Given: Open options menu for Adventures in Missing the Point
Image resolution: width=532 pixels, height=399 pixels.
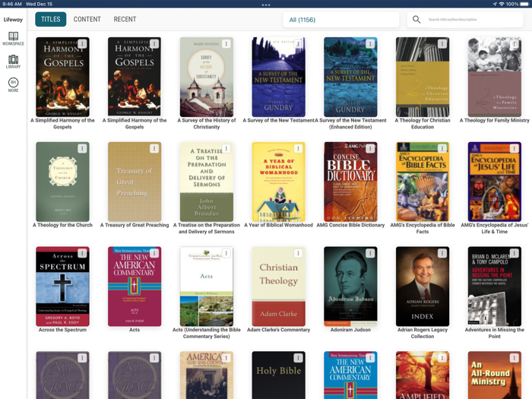Looking at the screenshot, I should pyautogui.click(x=515, y=253).
